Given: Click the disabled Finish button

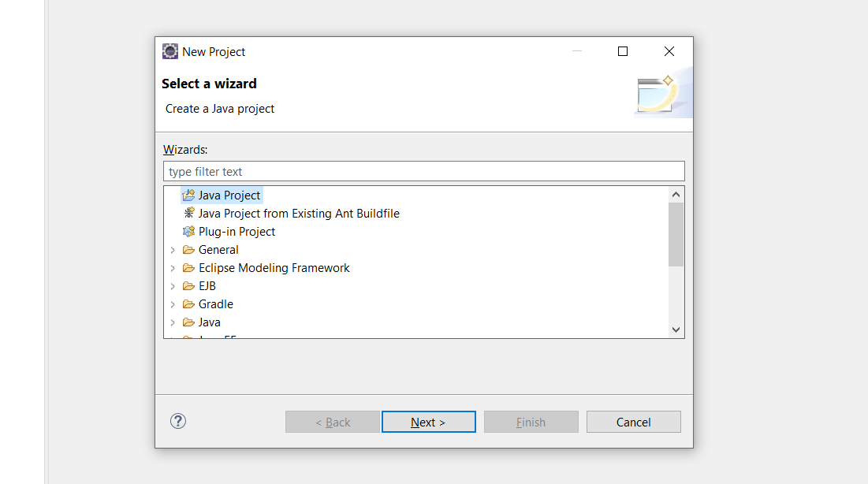Looking at the screenshot, I should 531,422.
